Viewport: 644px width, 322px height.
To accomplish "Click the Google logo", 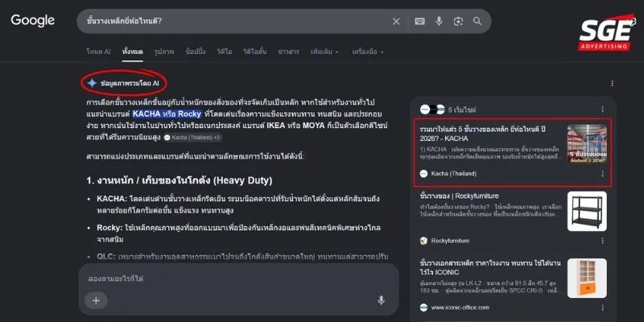I will pyautogui.click(x=32, y=21).
